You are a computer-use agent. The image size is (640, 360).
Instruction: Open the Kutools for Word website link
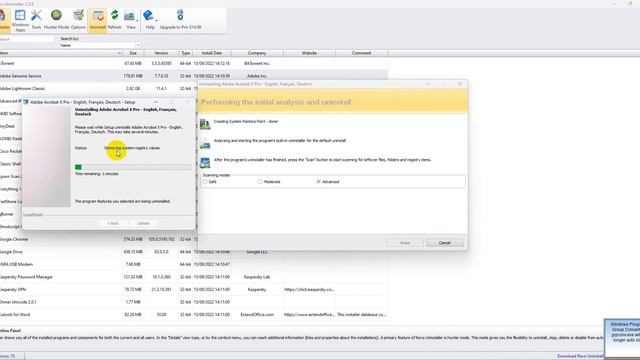pyautogui.click(x=309, y=315)
